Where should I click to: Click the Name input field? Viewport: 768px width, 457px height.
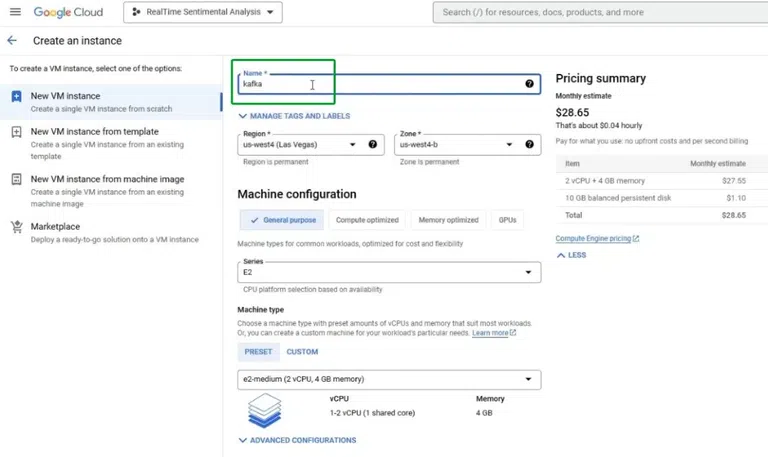[380, 84]
